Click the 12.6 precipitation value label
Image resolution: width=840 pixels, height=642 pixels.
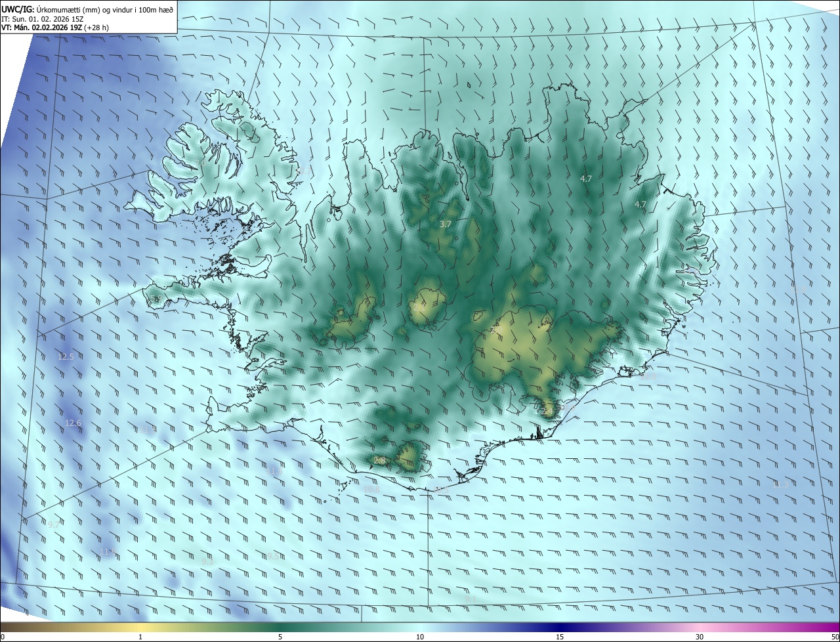click(x=73, y=423)
